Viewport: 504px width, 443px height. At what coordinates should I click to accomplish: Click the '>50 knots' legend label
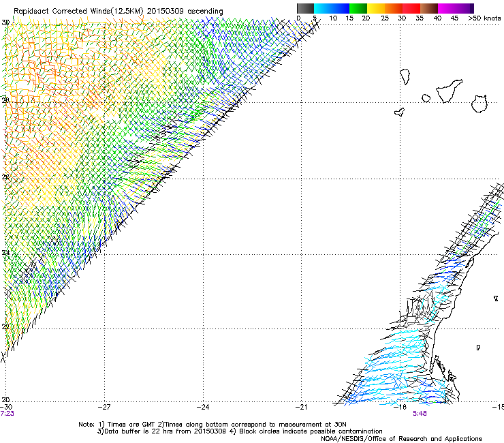(484, 18)
